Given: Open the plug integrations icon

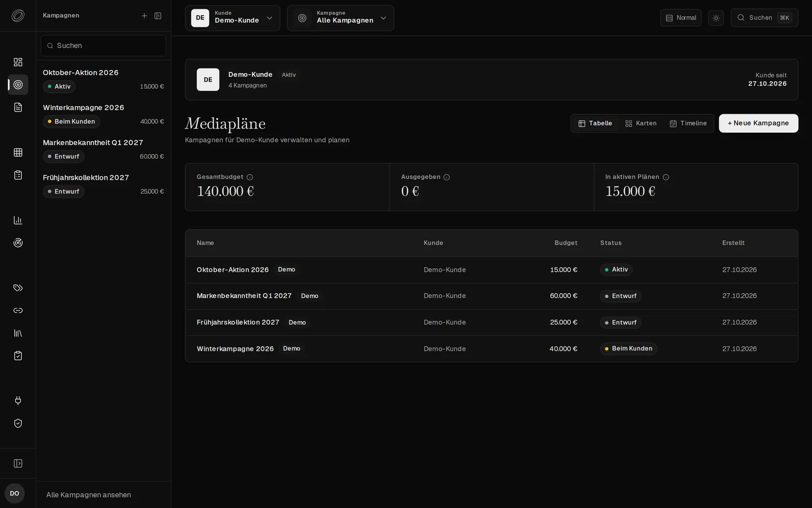Looking at the screenshot, I should pos(18,401).
